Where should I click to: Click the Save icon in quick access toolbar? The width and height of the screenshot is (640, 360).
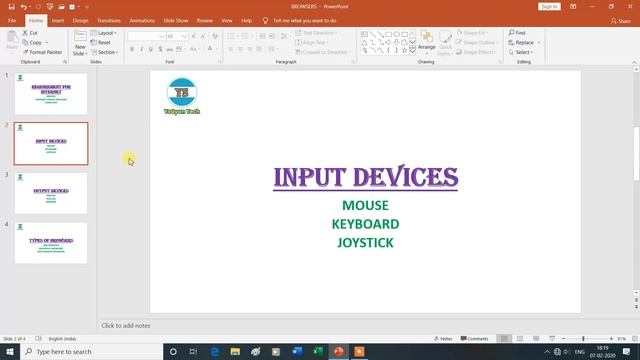click(x=11, y=7)
